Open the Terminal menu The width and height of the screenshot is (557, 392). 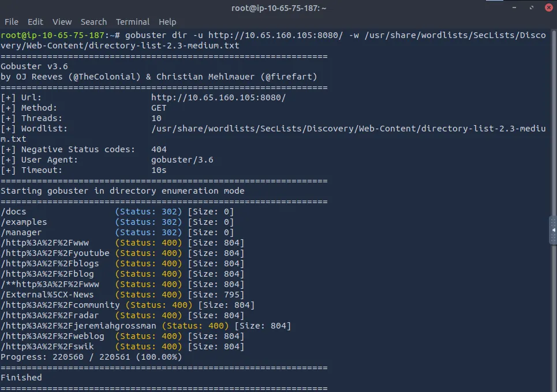(x=133, y=22)
